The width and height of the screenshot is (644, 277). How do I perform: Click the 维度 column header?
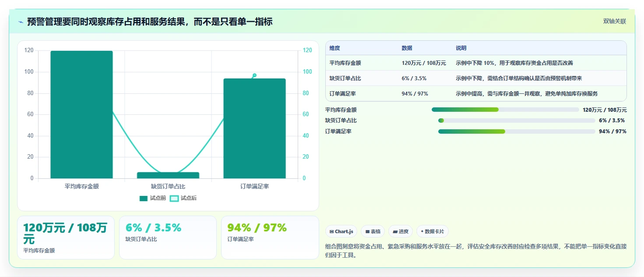tap(335, 48)
